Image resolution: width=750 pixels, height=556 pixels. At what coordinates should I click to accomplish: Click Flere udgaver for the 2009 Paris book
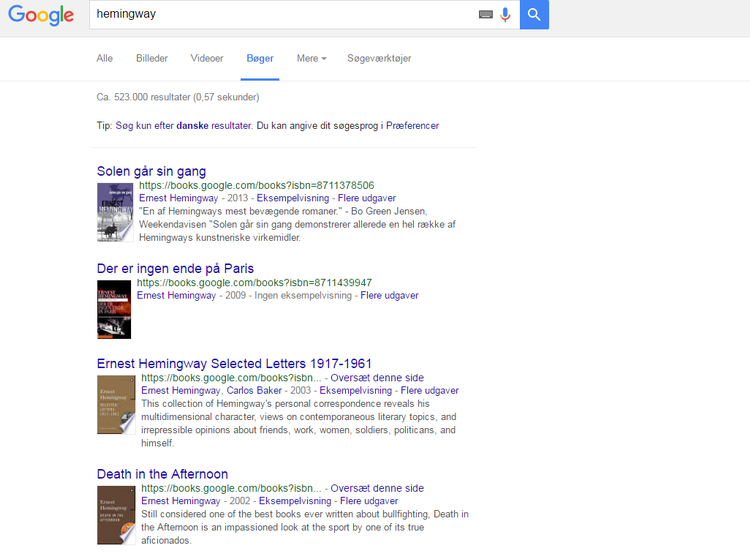click(x=389, y=296)
